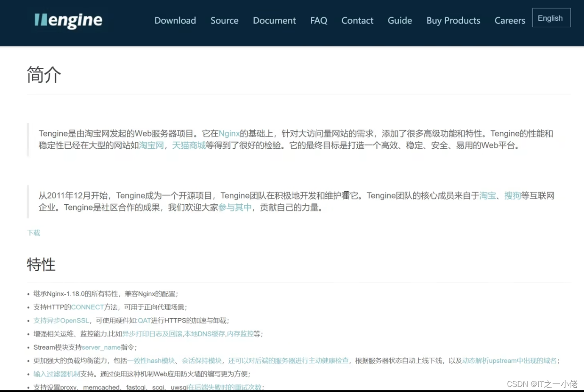
Task: Visit the 淘宝网 link
Action: (151, 145)
